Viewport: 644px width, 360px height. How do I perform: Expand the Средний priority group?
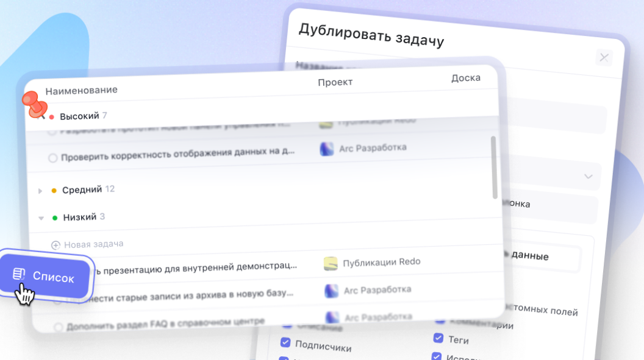[x=41, y=189]
